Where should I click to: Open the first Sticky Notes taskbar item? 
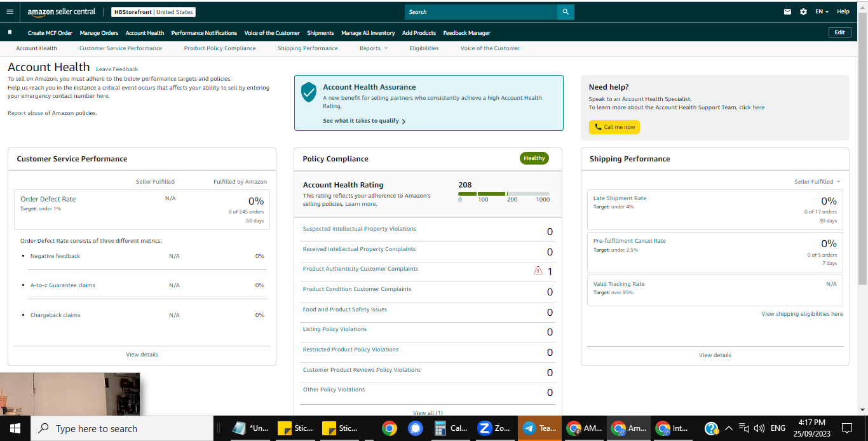(x=295, y=428)
